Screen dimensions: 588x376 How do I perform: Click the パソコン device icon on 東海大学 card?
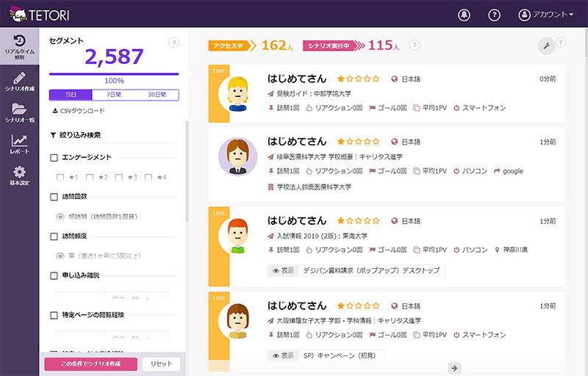456,250
